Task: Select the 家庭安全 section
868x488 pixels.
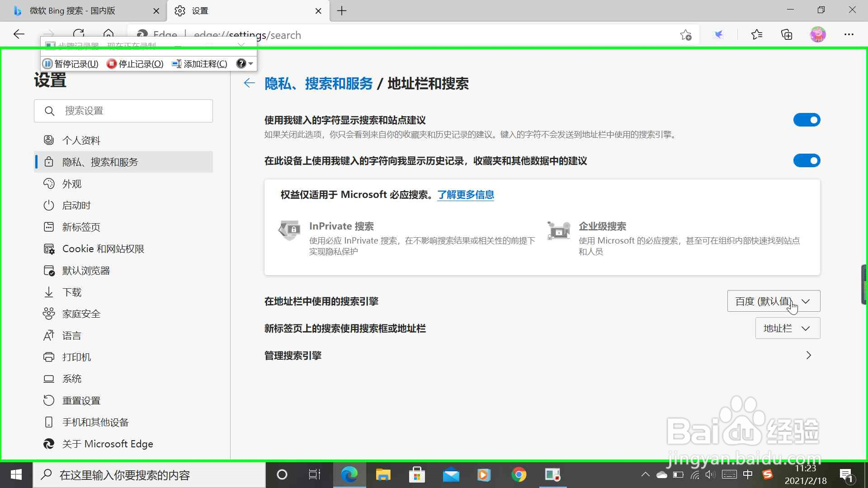Action: 81,314
